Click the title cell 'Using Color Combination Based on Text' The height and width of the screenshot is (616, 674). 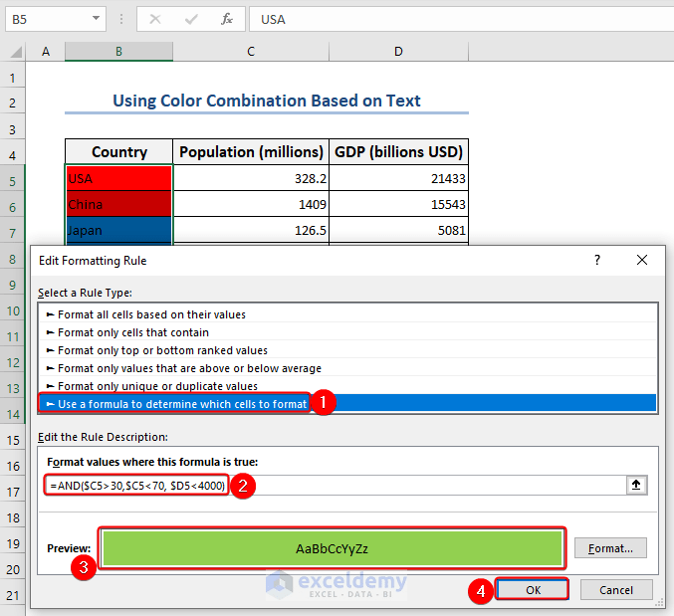(267, 101)
